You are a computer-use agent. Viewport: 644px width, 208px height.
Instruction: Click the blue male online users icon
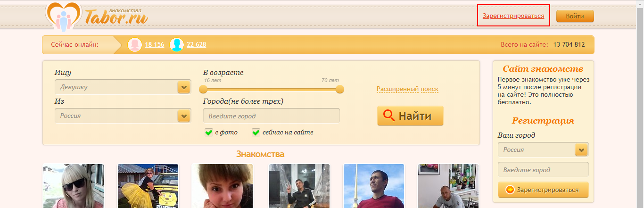(177, 45)
